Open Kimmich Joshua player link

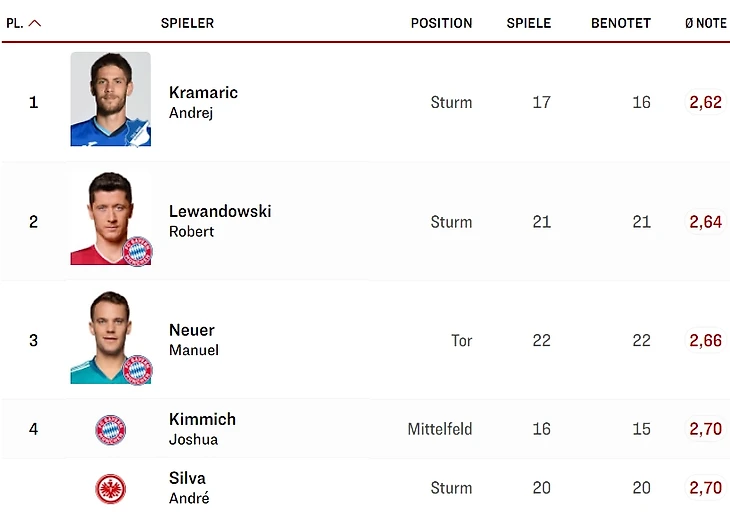(x=202, y=429)
